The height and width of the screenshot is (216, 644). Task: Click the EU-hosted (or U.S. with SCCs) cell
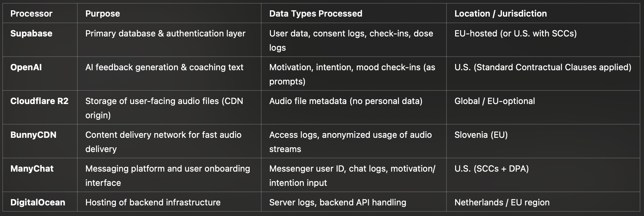[x=515, y=33]
